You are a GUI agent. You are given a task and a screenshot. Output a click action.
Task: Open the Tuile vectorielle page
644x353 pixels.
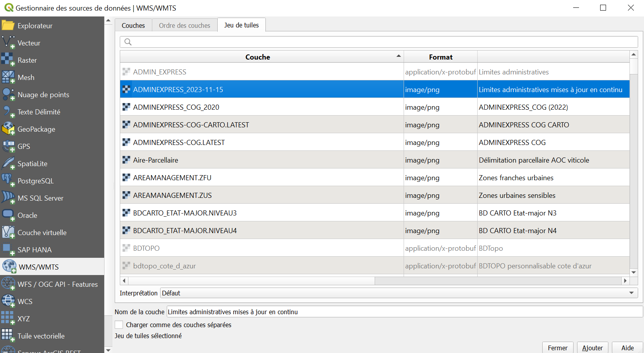tap(40, 336)
